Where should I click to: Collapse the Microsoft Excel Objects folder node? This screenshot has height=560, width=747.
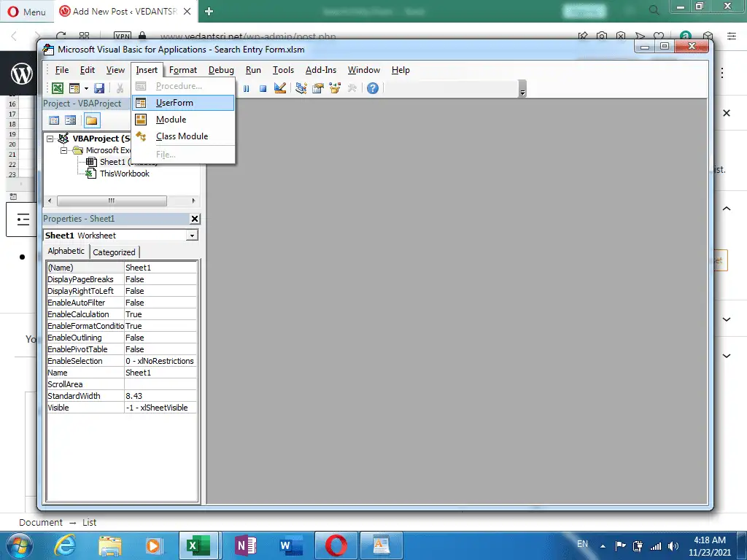[x=64, y=150]
